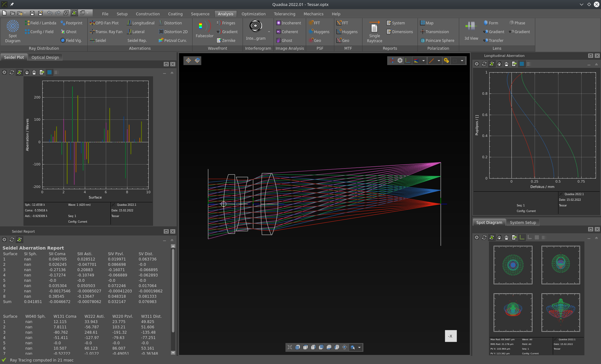Image resolution: width=601 pixels, height=364 pixels.
Task: Open the Optimization ribbon tab
Action: click(254, 14)
